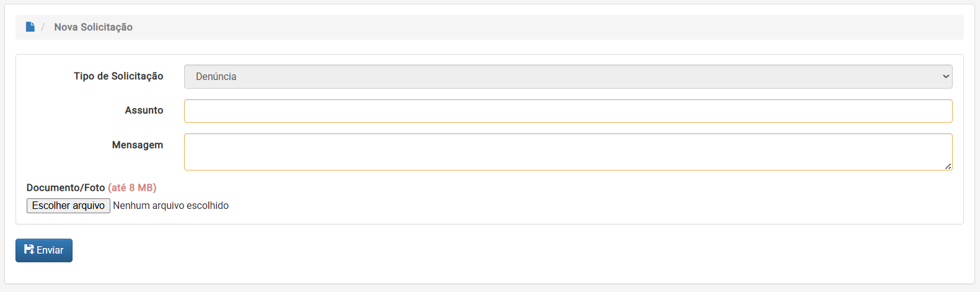Click the red (até 8 MB) hint text

click(x=132, y=188)
